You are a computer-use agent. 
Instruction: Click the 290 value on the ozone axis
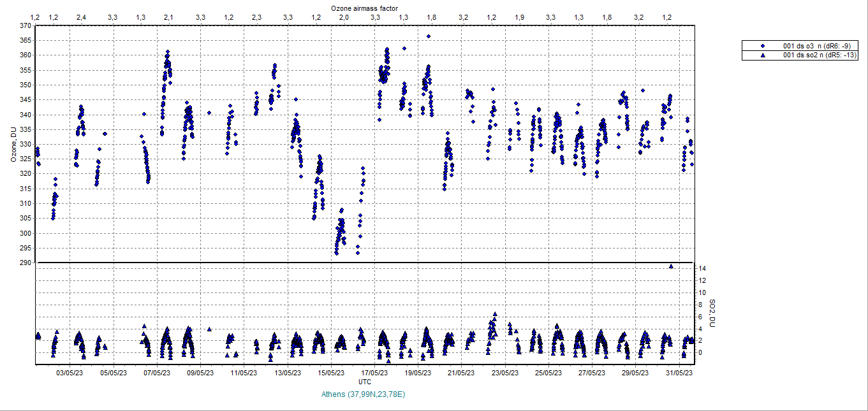(x=26, y=263)
